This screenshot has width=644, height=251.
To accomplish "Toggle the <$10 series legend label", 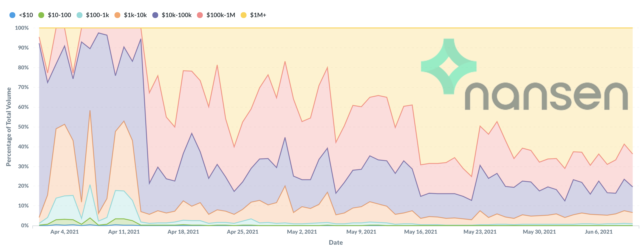I will [x=26, y=15].
